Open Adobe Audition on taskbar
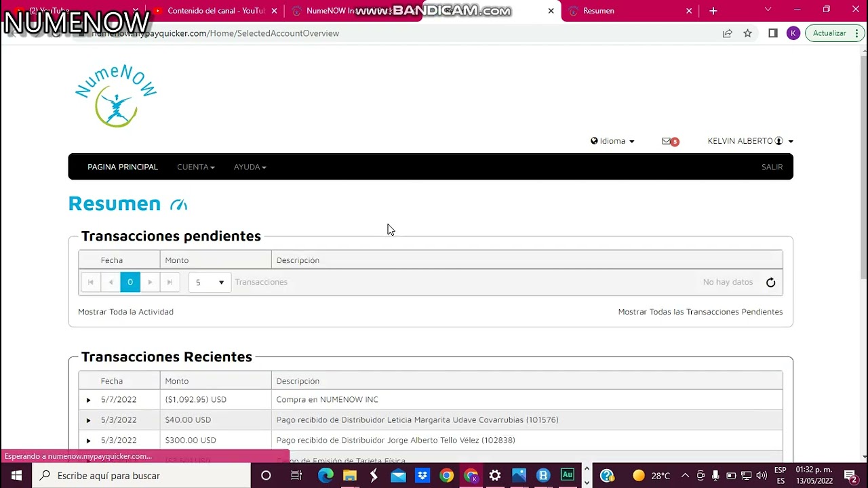Screen dimensions: 868x488 [568, 476]
